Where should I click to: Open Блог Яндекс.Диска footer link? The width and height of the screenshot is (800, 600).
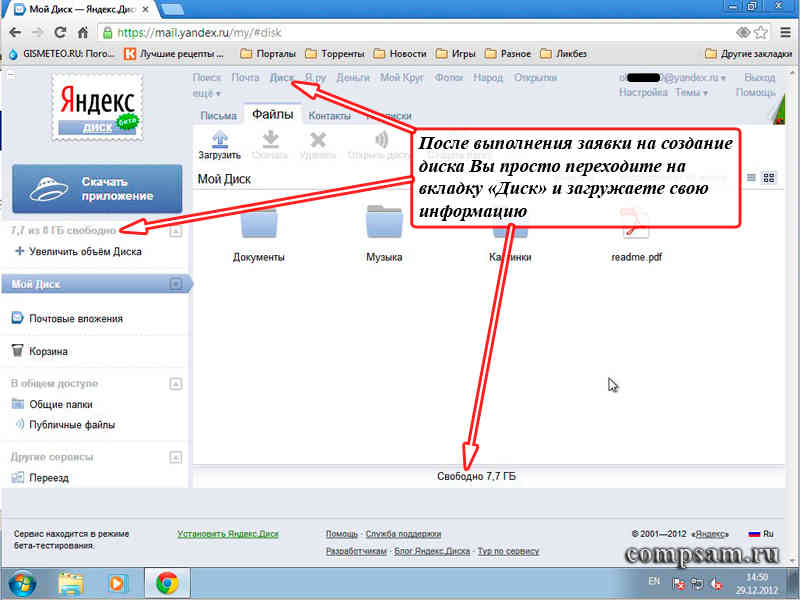click(432, 551)
